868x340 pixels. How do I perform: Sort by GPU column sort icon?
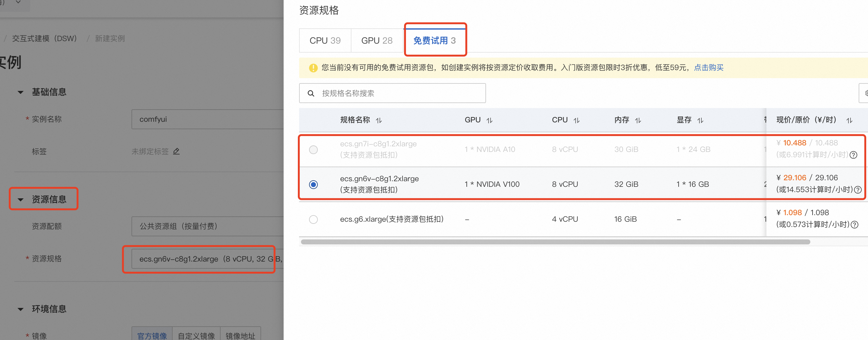coord(489,120)
